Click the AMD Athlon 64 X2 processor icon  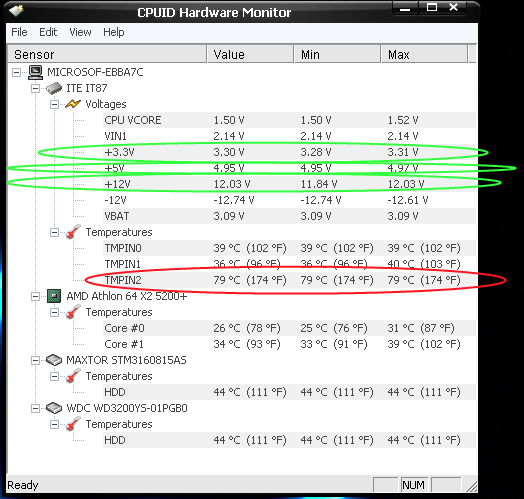click(54, 296)
